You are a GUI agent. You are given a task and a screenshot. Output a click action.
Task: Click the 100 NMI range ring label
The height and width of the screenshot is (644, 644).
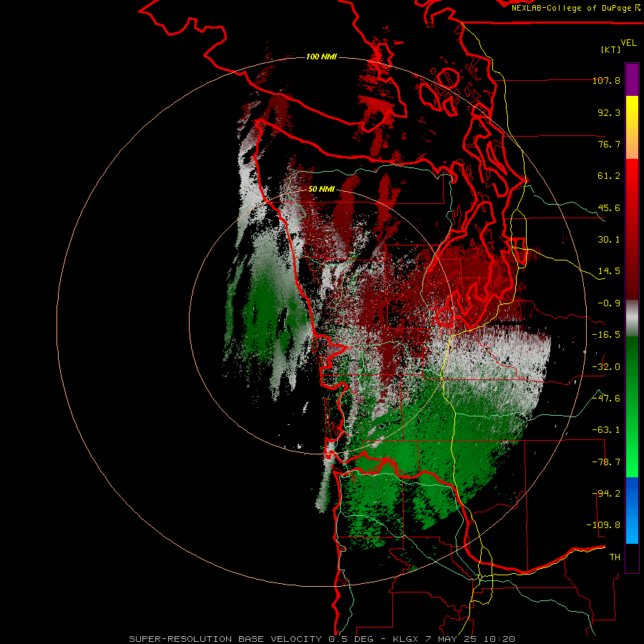point(321,57)
